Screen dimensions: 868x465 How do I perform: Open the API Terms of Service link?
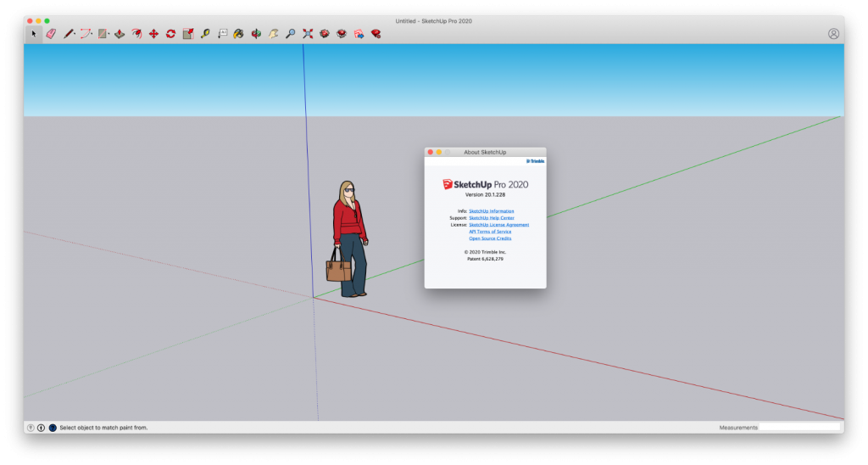pyautogui.click(x=490, y=232)
